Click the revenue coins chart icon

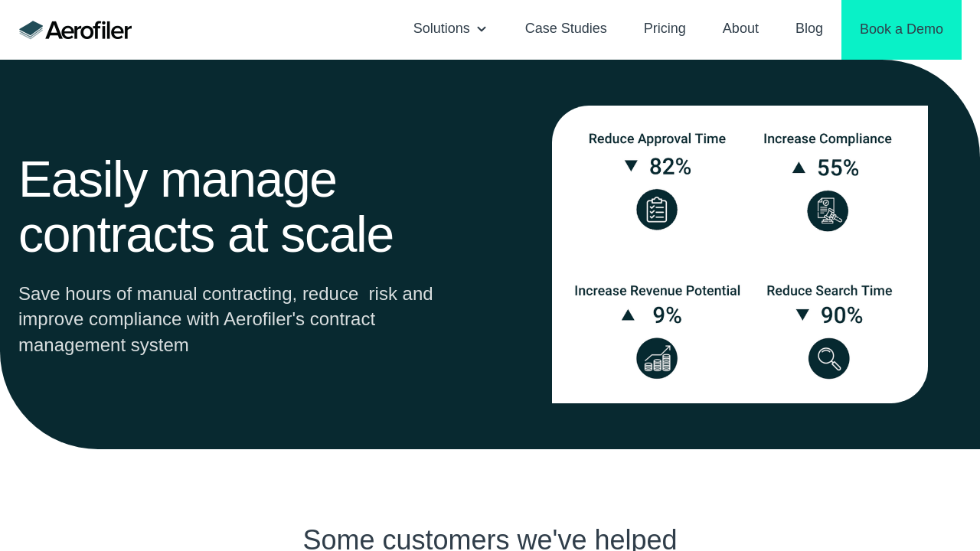pos(657,358)
